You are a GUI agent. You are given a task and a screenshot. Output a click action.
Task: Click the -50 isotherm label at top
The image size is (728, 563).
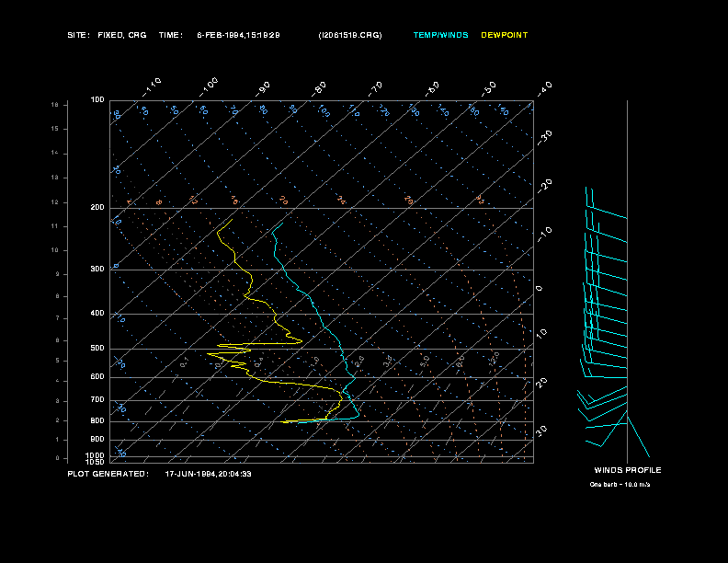click(x=489, y=89)
